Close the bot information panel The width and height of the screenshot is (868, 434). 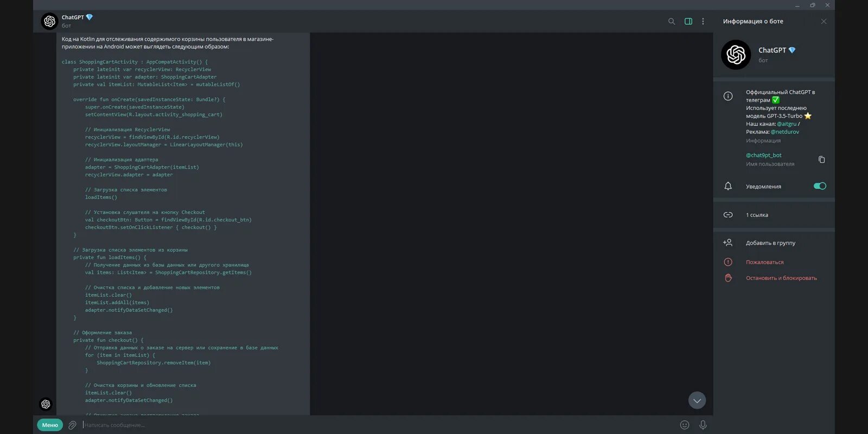824,22
